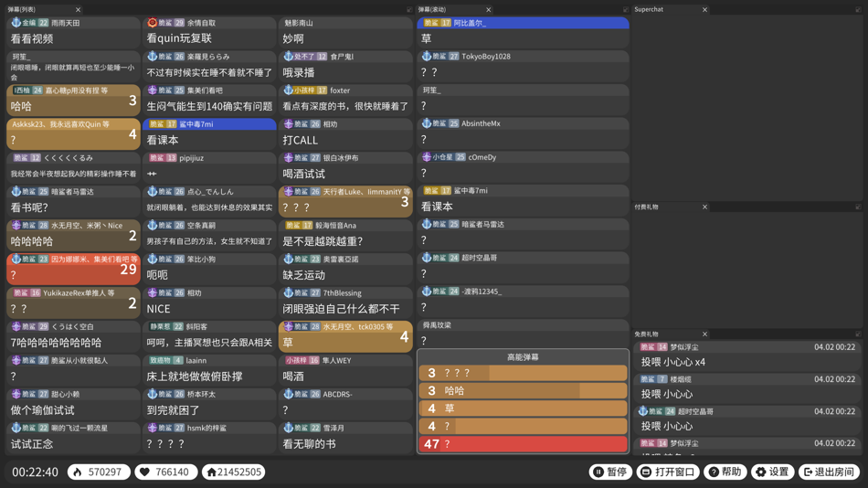This screenshot has width=868, height=488.
Task: Click the message 做个瑜伽试试
Action: coord(73,404)
